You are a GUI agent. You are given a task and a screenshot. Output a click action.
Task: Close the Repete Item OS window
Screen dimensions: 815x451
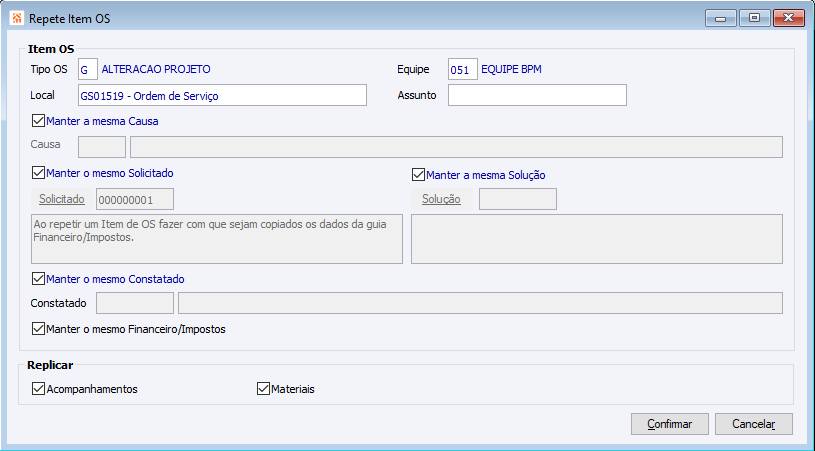click(788, 18)
